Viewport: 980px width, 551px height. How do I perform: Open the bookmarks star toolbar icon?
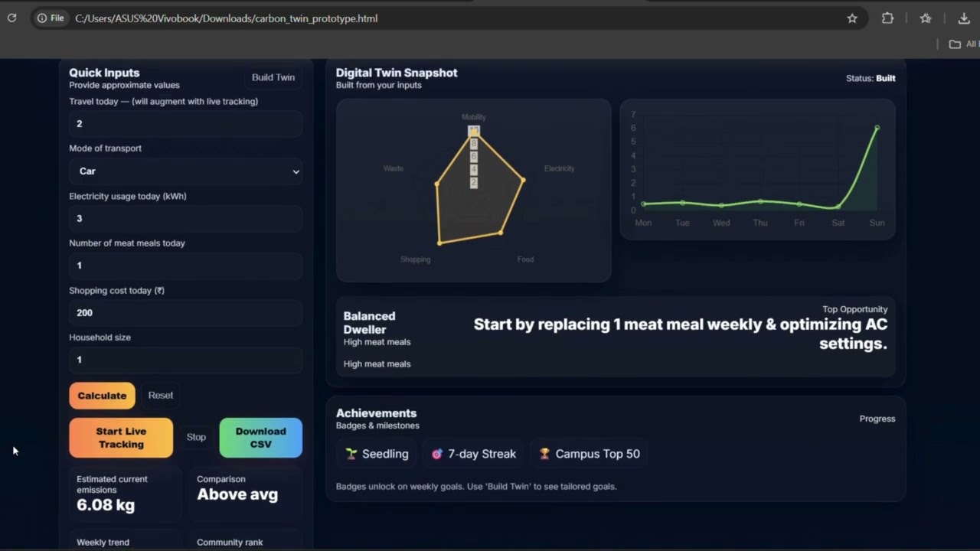[x=926, y=18]
